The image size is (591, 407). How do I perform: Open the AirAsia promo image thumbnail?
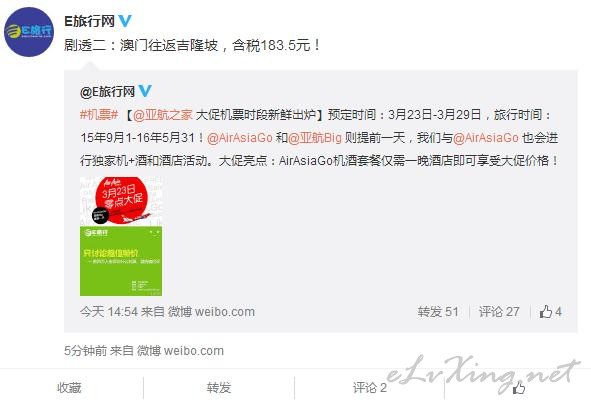click(121, 236)
